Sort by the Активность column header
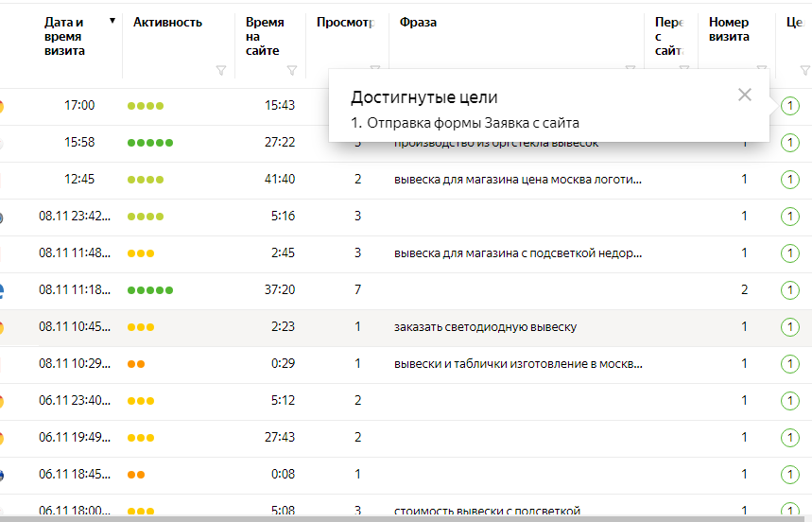The height and width of the screenshot is (522, 812). 167,23
